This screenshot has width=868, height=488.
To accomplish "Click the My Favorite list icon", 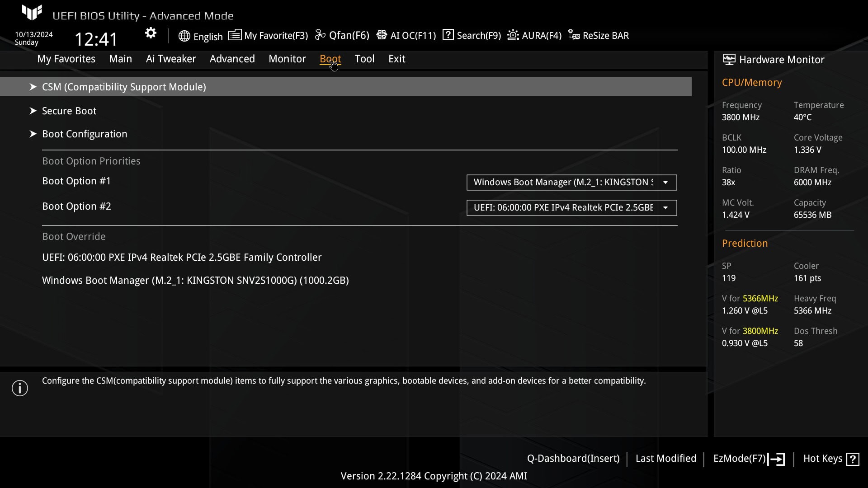I will tap(235, 35).
